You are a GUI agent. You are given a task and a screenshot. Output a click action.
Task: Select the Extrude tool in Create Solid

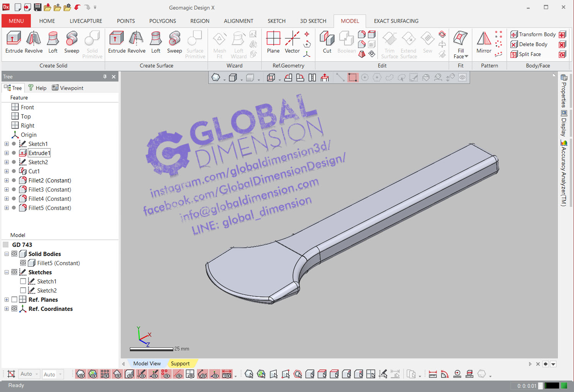(13, 43)
